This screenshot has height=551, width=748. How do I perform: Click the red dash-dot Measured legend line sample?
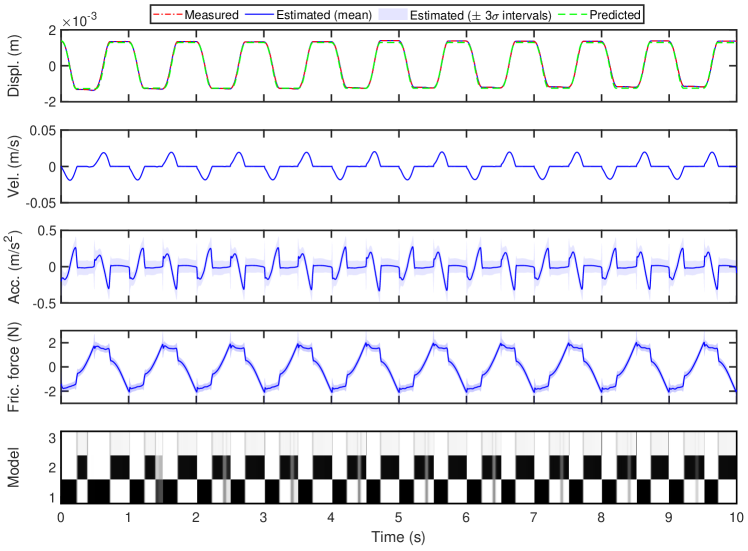click(168, 15)
